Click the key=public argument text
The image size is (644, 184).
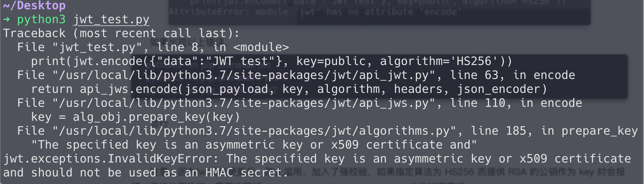[x=331, y=61]
